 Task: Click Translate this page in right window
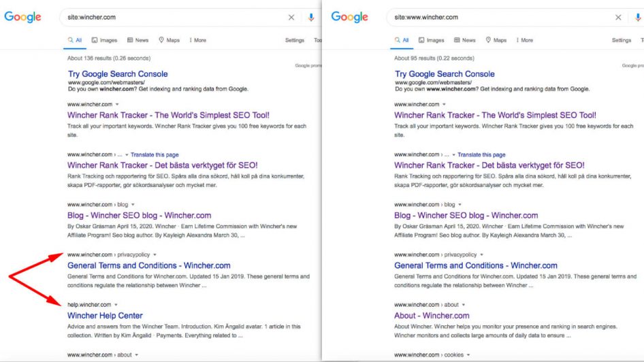(481, 154)
